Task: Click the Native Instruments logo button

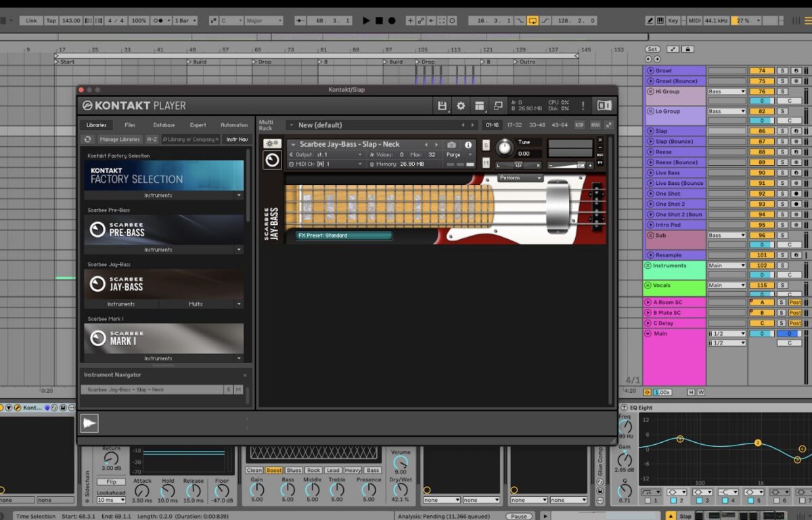Action: click(x=604, y=106)
